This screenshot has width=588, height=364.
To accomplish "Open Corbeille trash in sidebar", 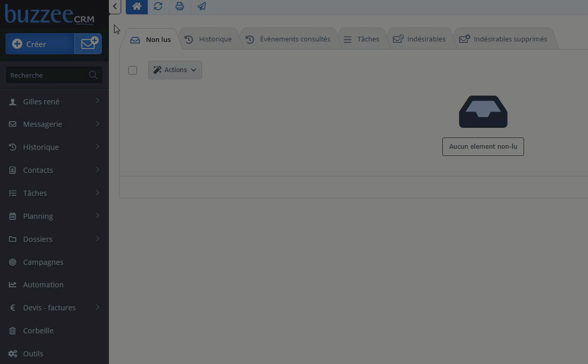I will coord(38,331).
